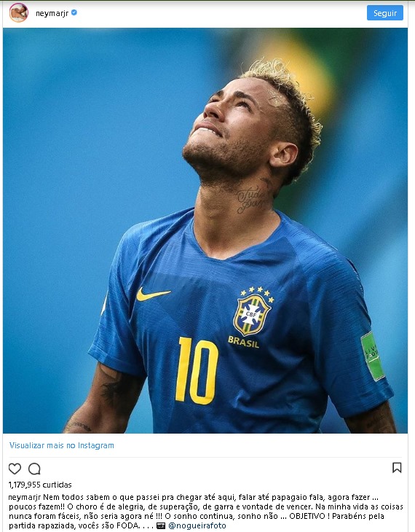Open comments via the speech bubble icon
The height and width of the screenshot is (532, 415).
tap(34, 469)
